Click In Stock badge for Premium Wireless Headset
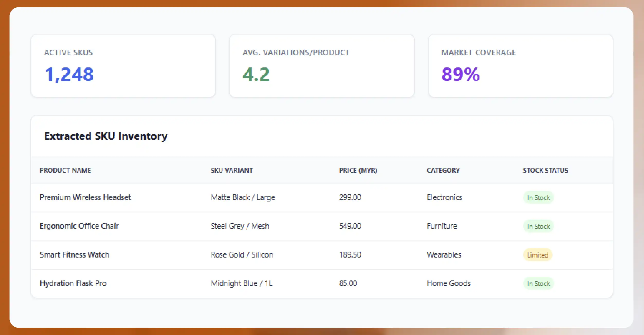Viewport: 644px width, 335px height. click(x=538, y=198)
